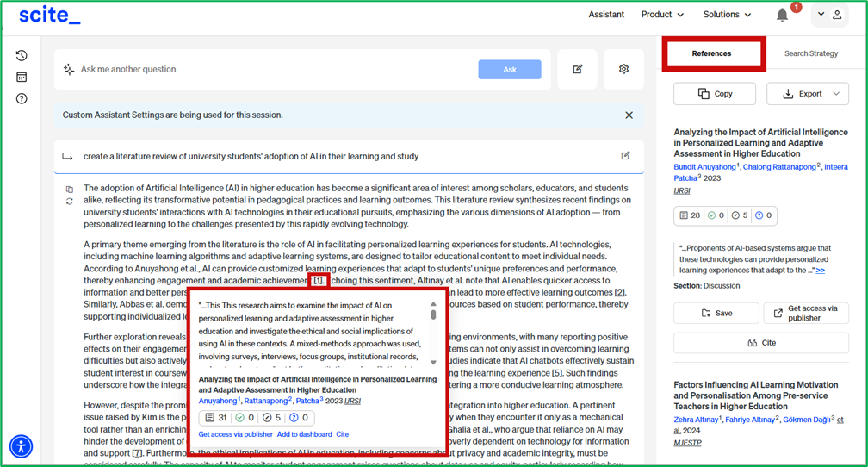This screenshot has height=467, width=868.
Task: Switch to the Search Strategy tab
Action: pos(810,53)
